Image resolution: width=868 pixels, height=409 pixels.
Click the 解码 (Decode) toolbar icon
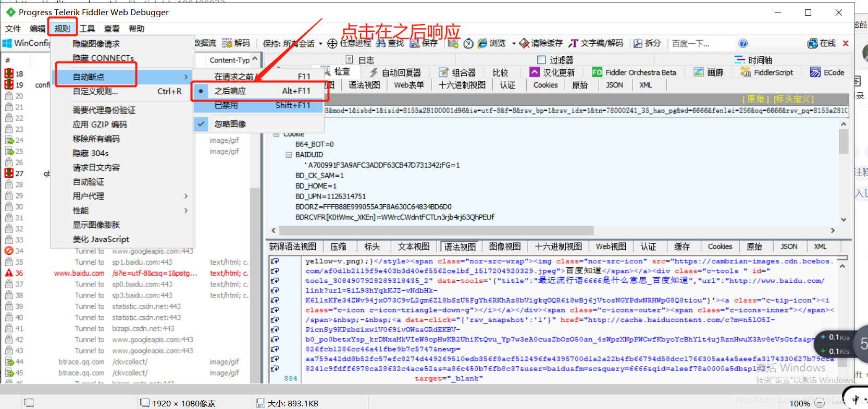227,43
